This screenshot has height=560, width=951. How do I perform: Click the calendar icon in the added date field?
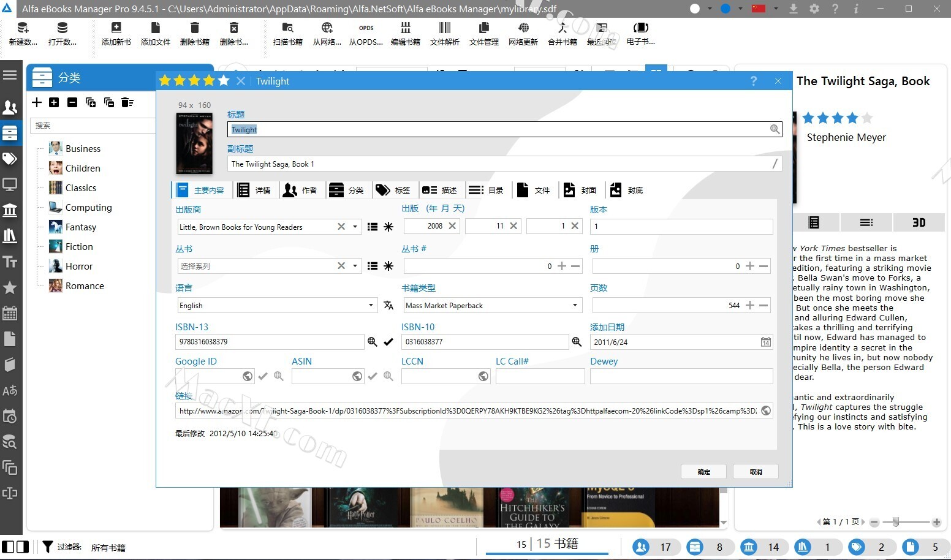click(x=766, y=342)
